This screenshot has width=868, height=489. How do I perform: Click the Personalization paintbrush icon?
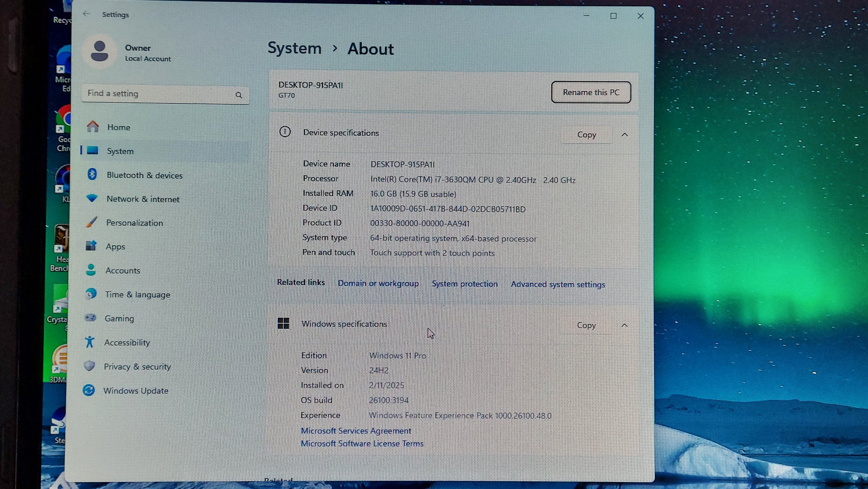pyautogui.click(x=91, y=222)
